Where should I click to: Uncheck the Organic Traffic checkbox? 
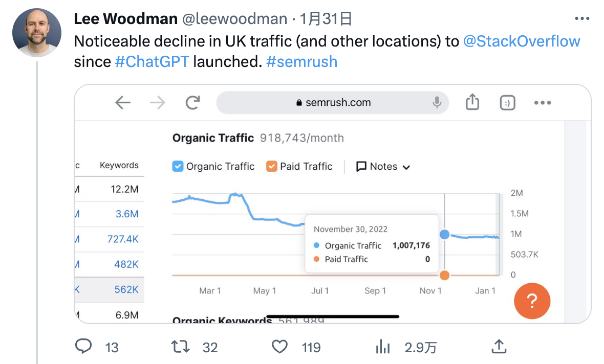tap(178, 166)
